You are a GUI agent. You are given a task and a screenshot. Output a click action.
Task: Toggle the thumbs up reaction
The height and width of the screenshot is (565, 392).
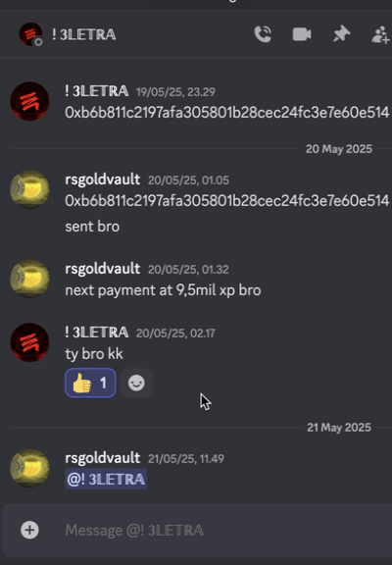click(90, 383)
